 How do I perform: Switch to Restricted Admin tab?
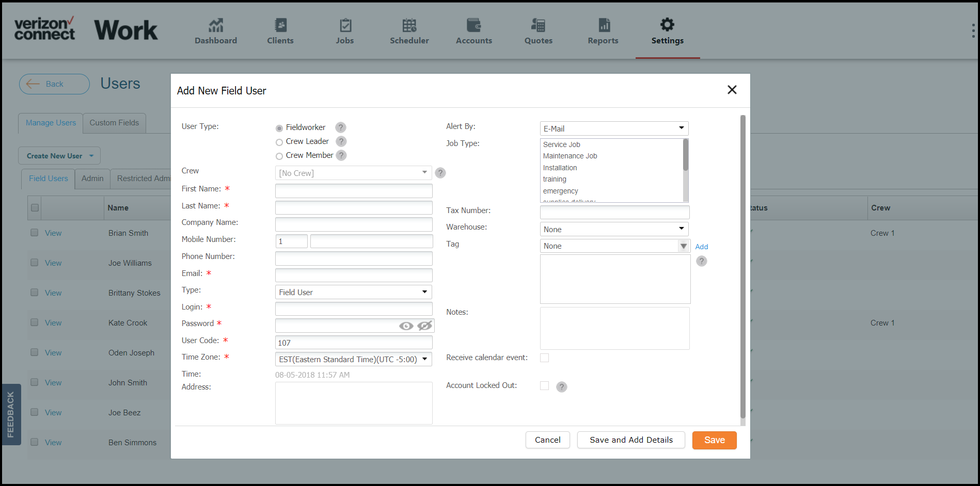click(x=141, y=179)
